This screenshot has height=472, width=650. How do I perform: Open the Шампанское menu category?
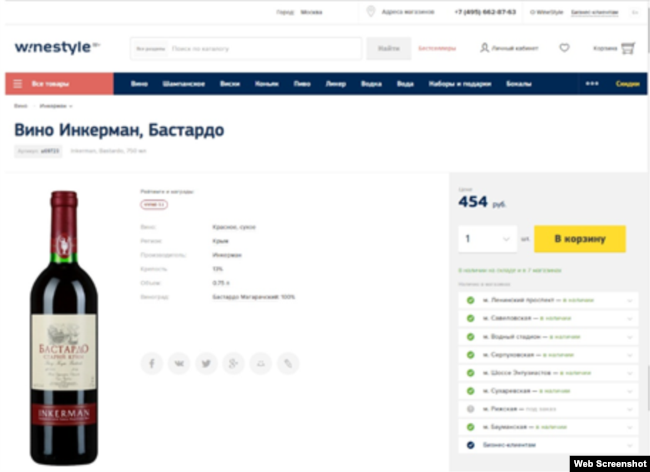click(x=184, y=84)
